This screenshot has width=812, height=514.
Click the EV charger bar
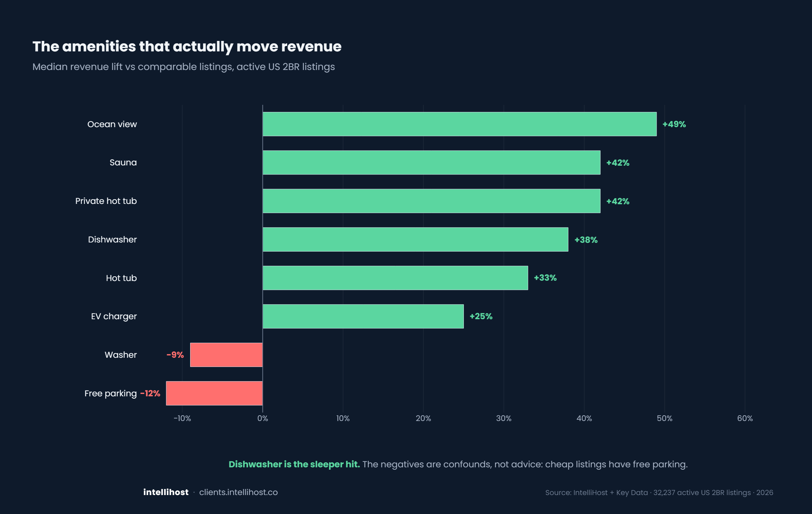click(x=363, y=316)
